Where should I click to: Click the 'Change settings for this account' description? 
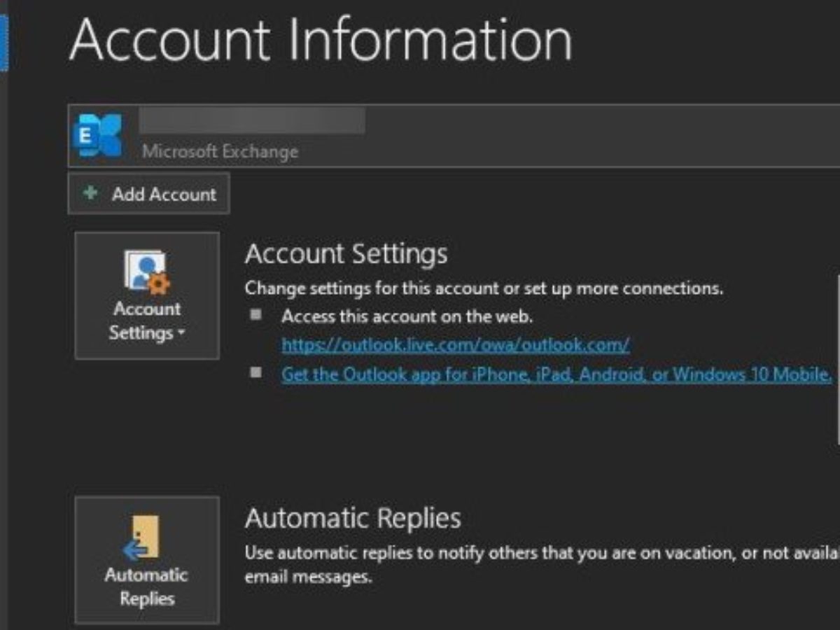click(483, 288)
